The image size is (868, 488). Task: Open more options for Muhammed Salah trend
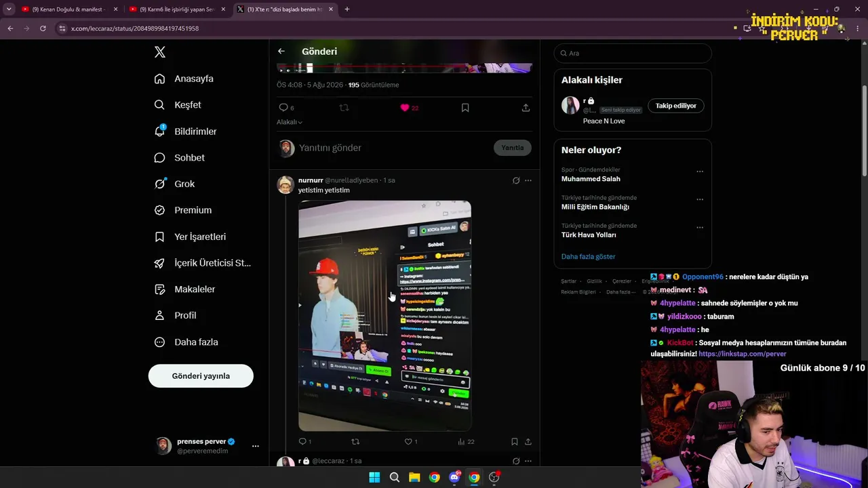pos(700,171)
